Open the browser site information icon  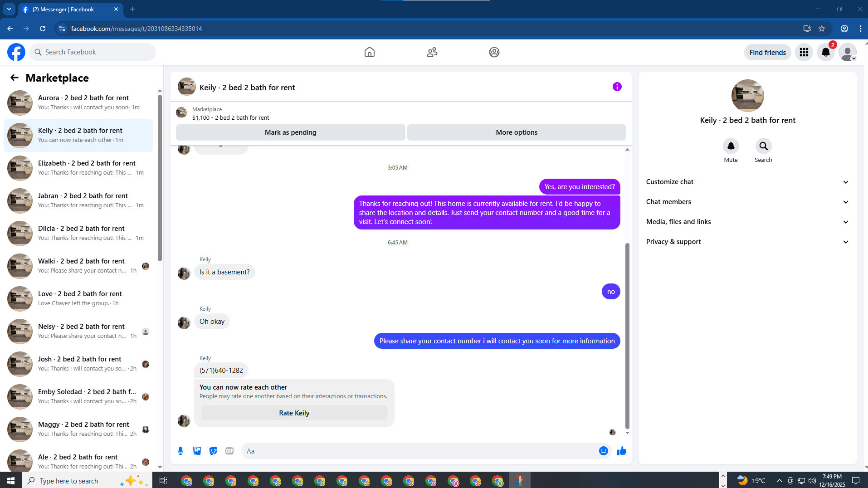click(62, 29)
